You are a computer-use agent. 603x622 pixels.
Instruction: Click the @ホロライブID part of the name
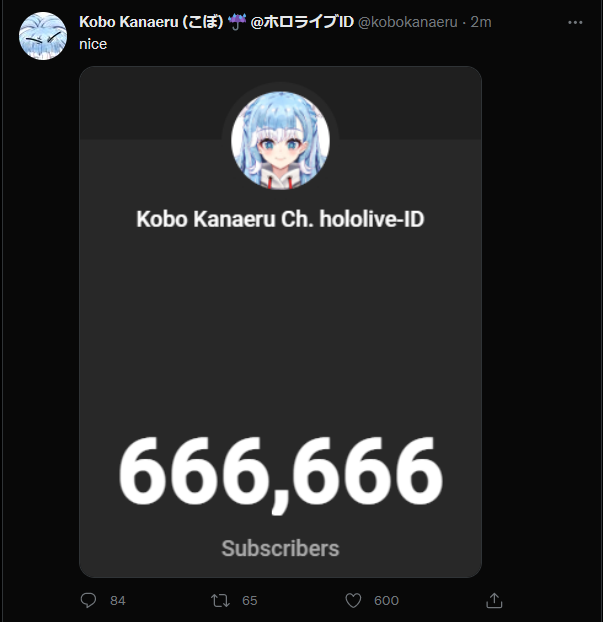(302, 22)
